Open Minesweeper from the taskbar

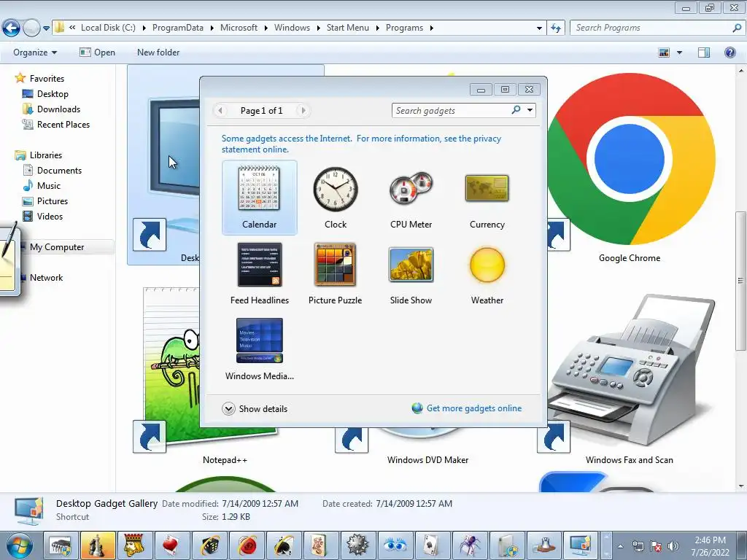[357, 545]
